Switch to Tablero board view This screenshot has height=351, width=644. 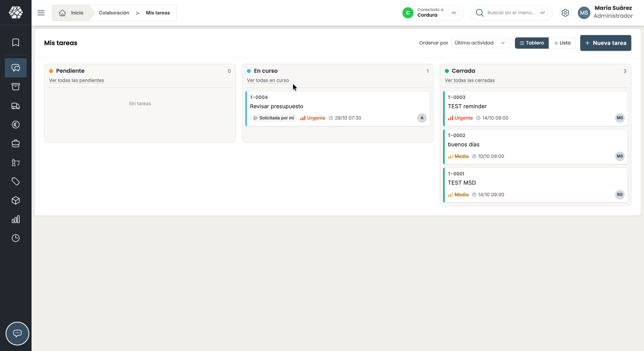tap(532, 43)
